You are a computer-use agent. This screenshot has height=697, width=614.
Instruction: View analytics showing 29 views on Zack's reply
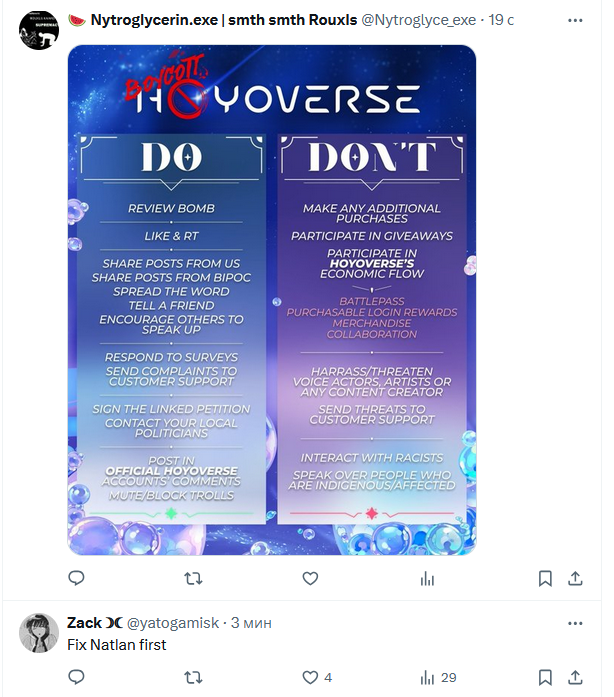point(438,677)
